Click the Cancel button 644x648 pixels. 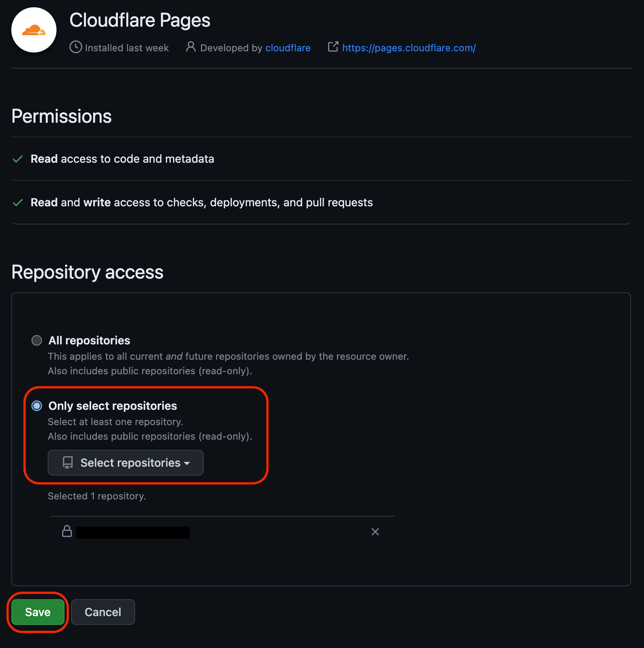point(103,612)
